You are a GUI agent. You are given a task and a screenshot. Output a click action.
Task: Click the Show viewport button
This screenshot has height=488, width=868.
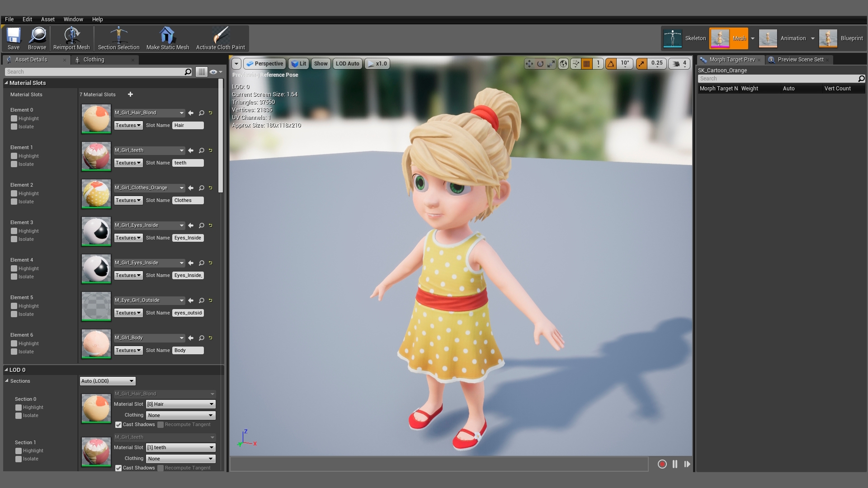pos(321,64)
